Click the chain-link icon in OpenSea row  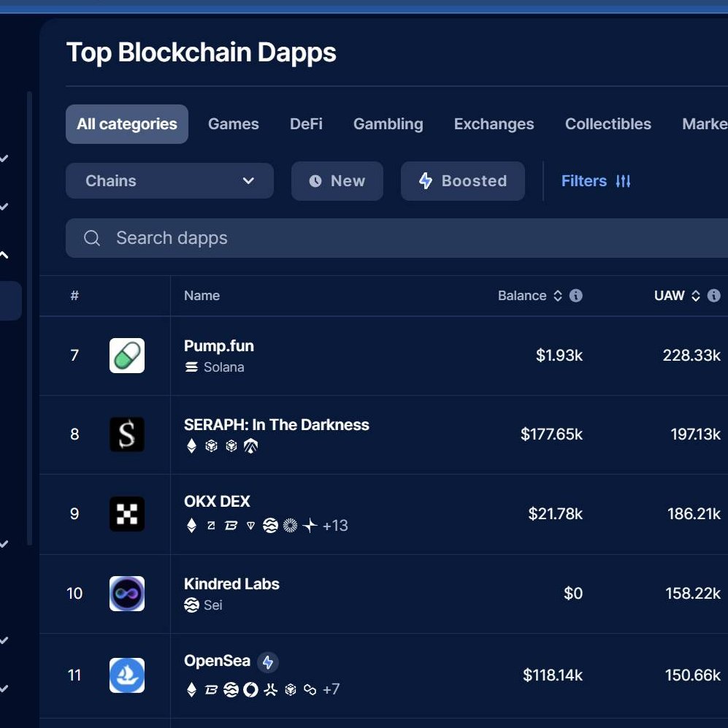coord(310,689)
